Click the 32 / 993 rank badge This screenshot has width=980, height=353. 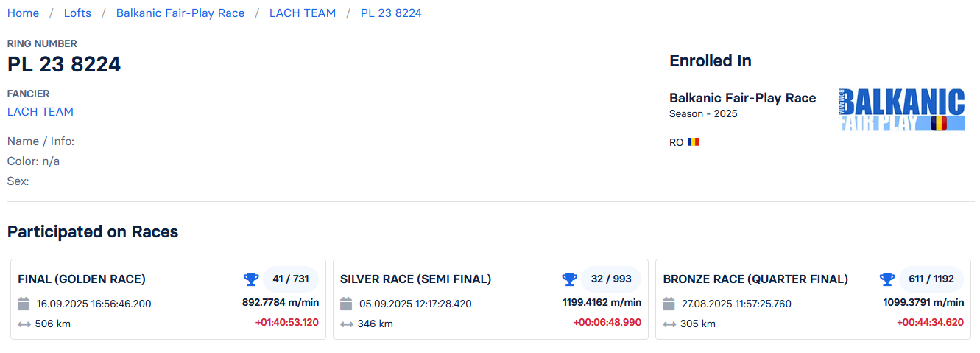(611, 279)
